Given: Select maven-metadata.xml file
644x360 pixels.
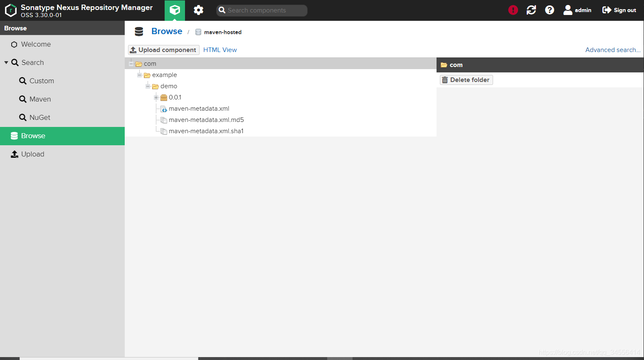Looking at the screenshot, I should 199,109.
